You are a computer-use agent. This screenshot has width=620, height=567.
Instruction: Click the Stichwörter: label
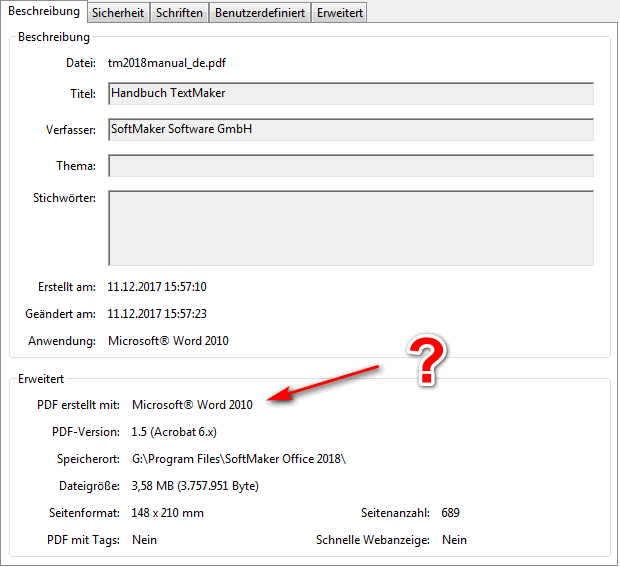(x=64, y=198)
